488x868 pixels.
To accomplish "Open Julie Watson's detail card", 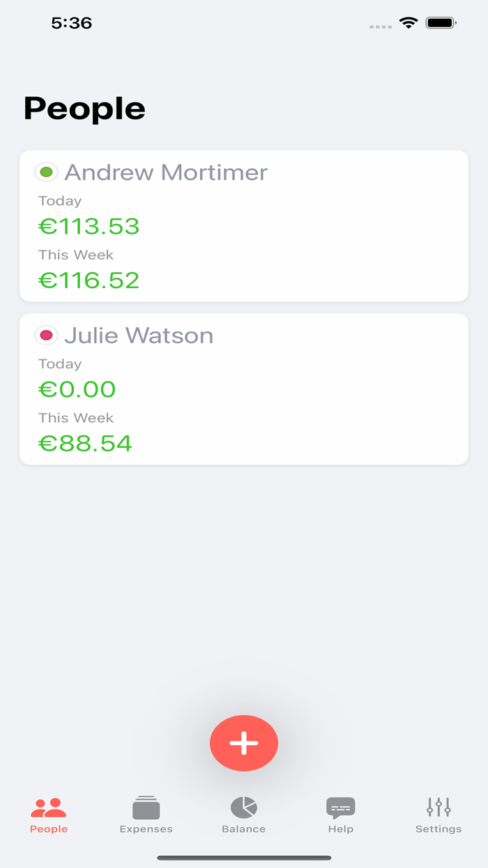I will click(x=244, y=389).
